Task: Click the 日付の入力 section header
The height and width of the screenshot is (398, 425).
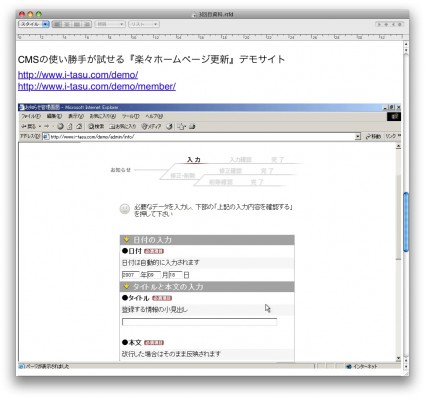Action: pos(207,240)
